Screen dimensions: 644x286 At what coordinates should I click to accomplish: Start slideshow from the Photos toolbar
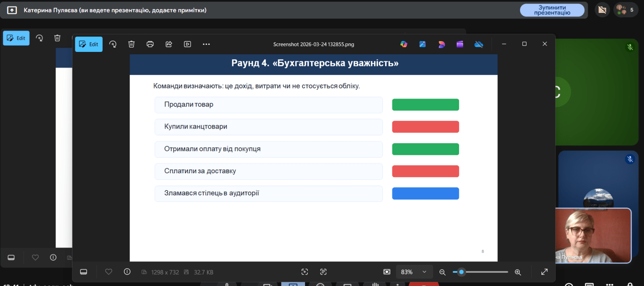point(188,44)
